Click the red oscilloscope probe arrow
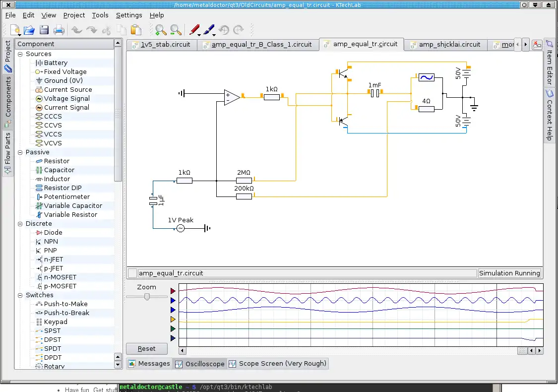The image size is (558, 392). click(x=173, y=291)
